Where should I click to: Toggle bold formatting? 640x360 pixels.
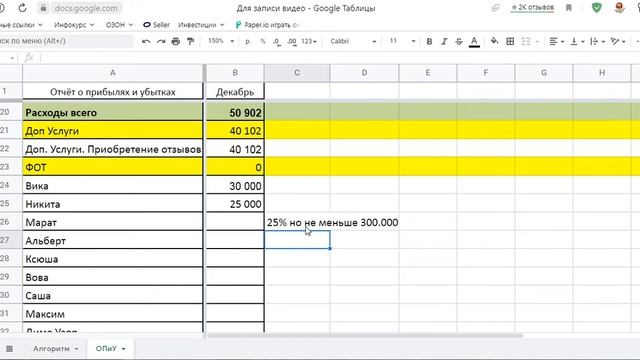[x=429, y=41]
